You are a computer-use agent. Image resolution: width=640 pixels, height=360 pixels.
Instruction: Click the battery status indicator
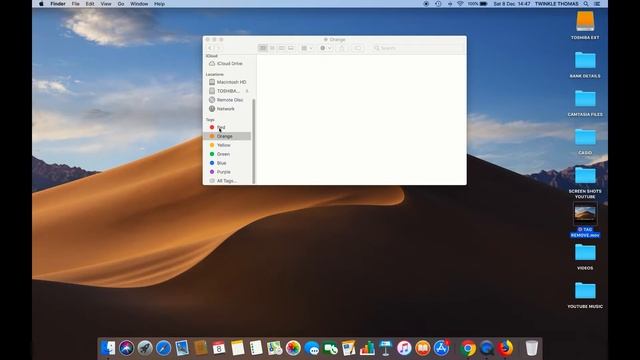478,4
